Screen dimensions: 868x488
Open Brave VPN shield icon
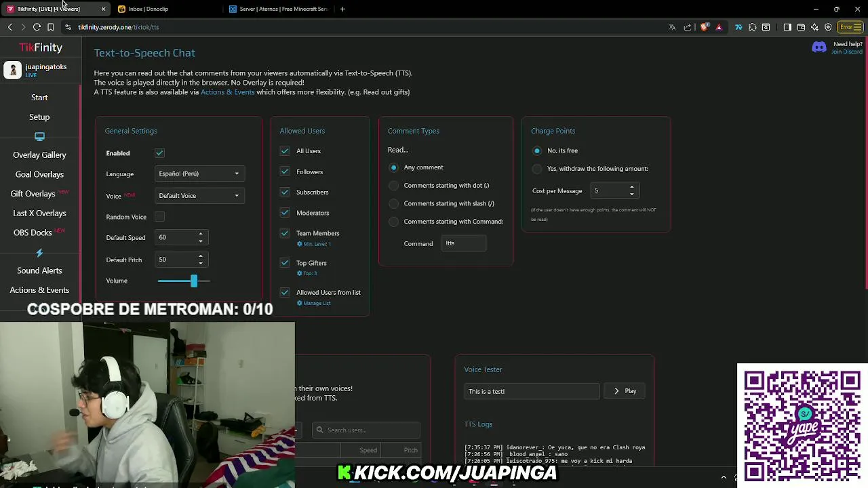click(x=828, y=27)
